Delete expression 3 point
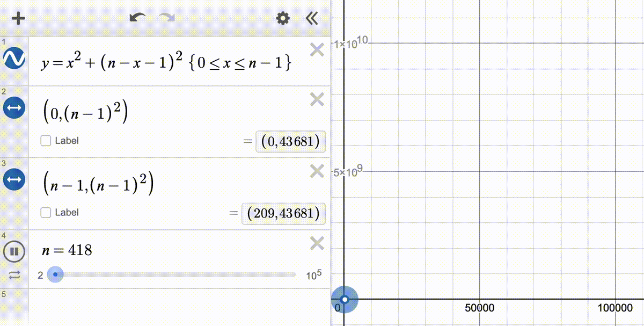644x326 pixels. click(317, 171)
